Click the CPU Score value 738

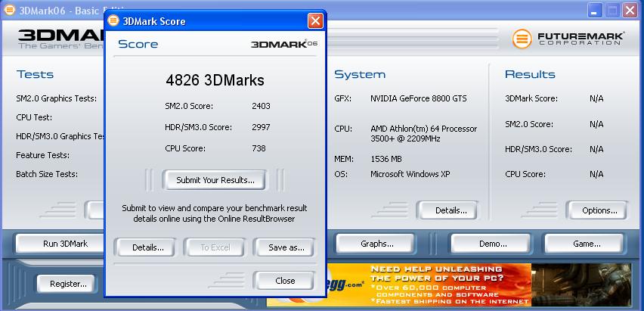tap(259, 148)
